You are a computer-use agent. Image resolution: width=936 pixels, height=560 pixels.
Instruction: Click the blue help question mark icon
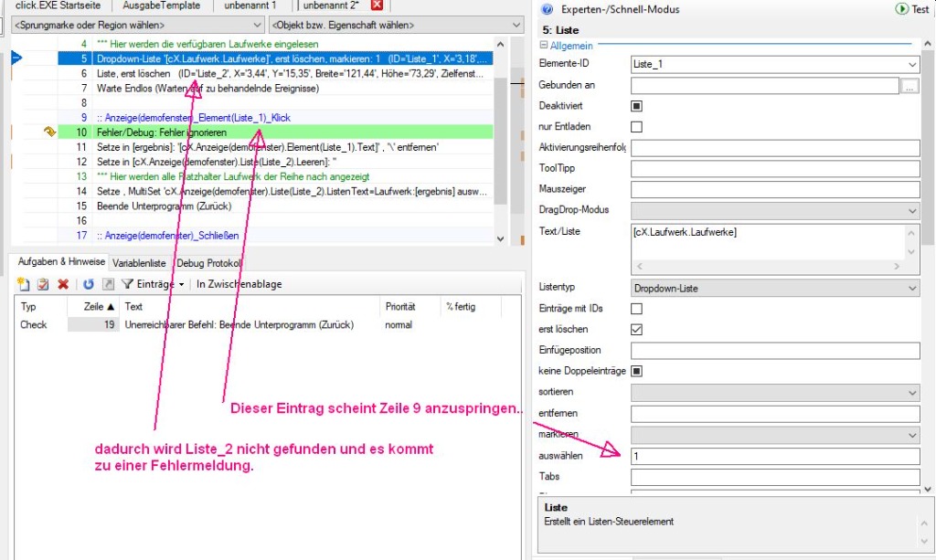[547, 9]
